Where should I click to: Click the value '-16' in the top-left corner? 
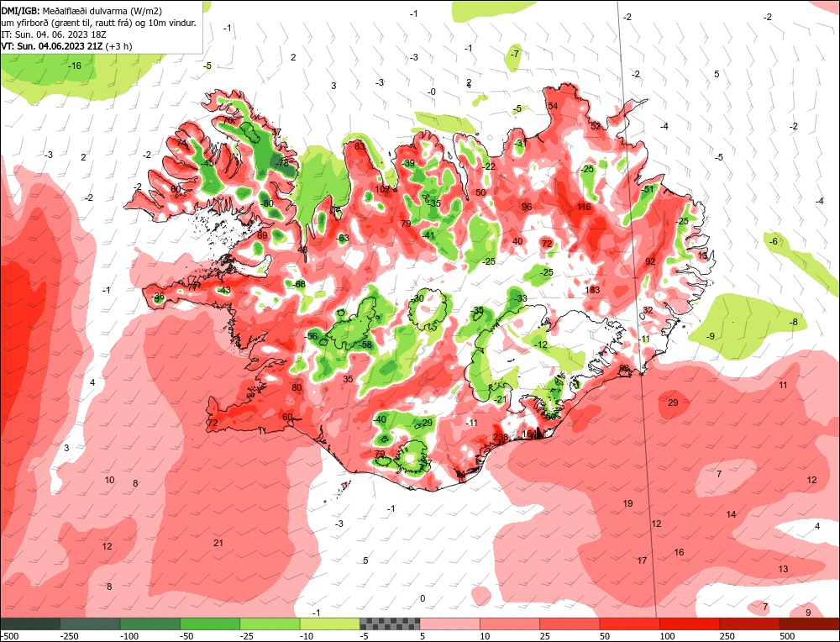click(x=75, y=66)
